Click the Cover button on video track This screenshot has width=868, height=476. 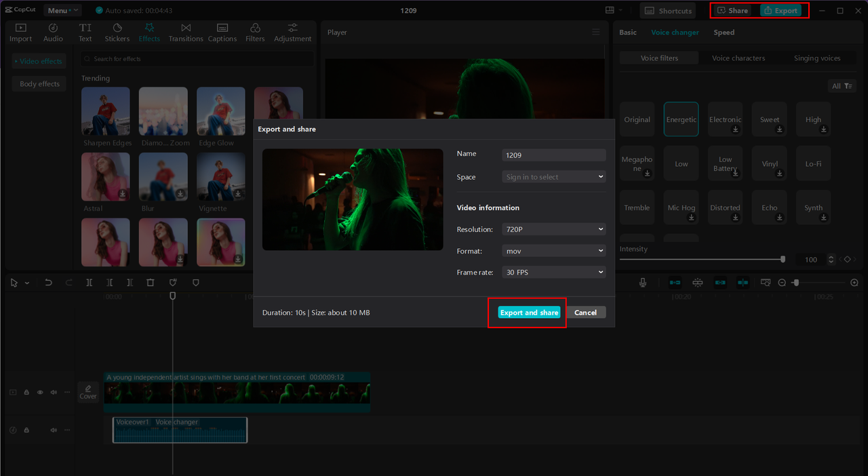click(x=88, y=392)
